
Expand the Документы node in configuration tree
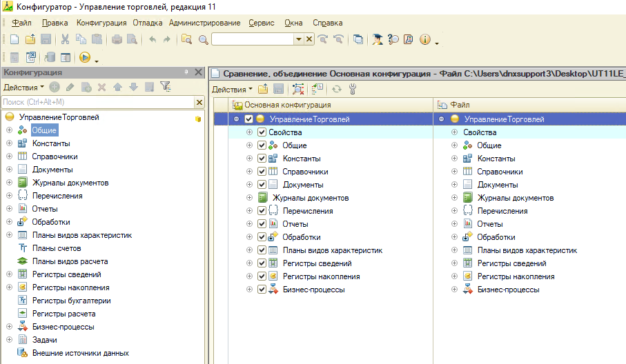click(9, 170)
